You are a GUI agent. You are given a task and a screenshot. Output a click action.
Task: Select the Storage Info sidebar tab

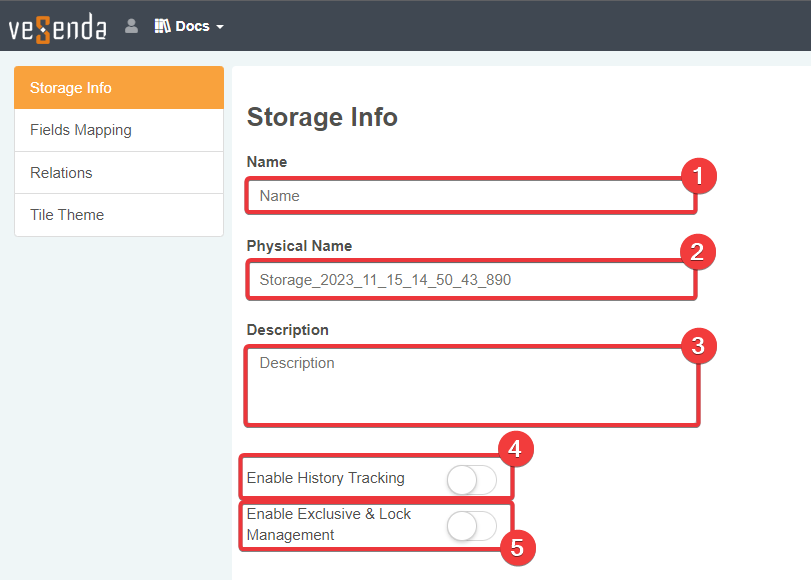119,88
